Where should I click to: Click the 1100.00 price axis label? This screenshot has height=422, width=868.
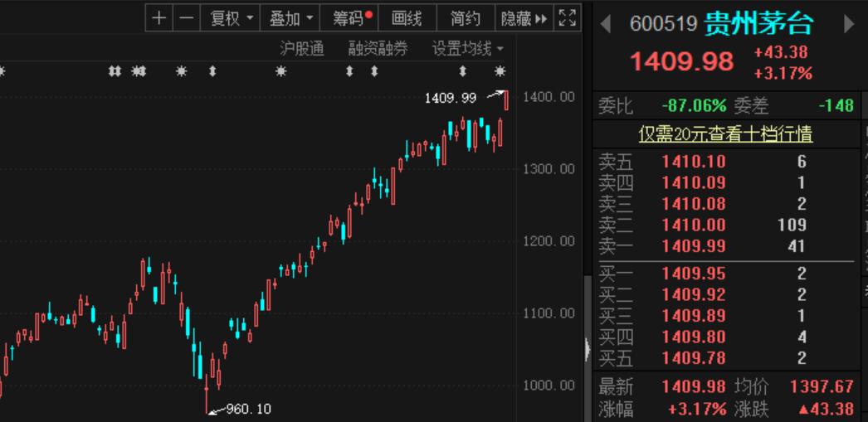coord(549,313)
